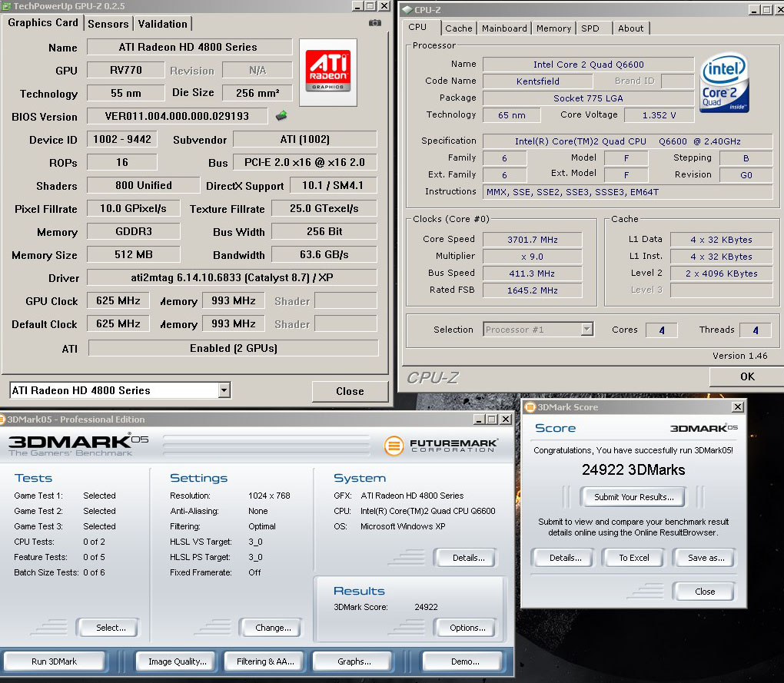Click the Core Speed value 3701.7 MHz

(x=532, y=240)
